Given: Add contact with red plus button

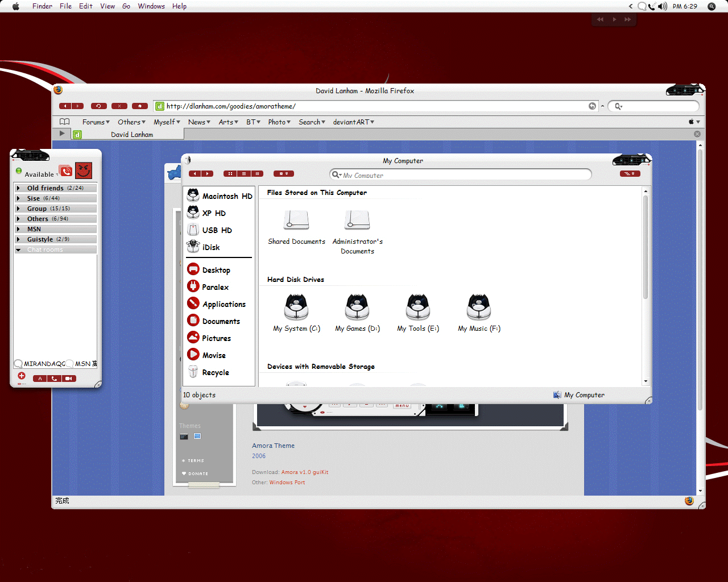Looking at the screenshot, I should point(21,376).
